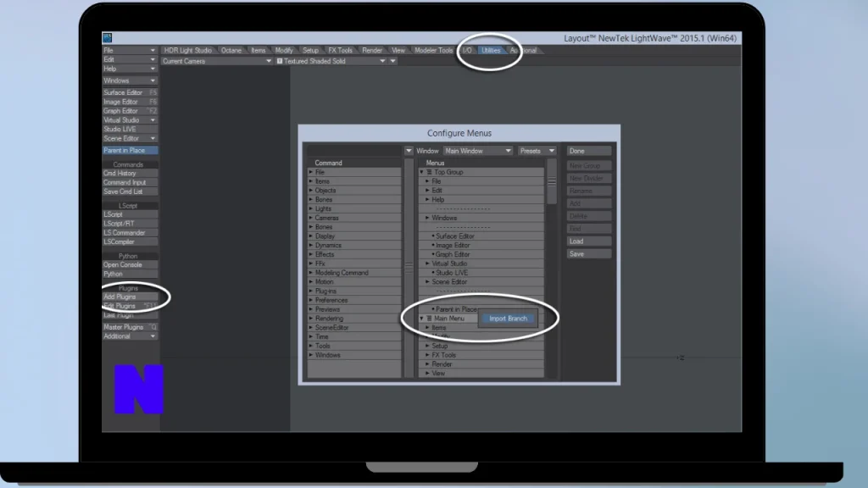868x488 pixels.
Task: Switch to the Octane tab
Action: click(231, 50)
